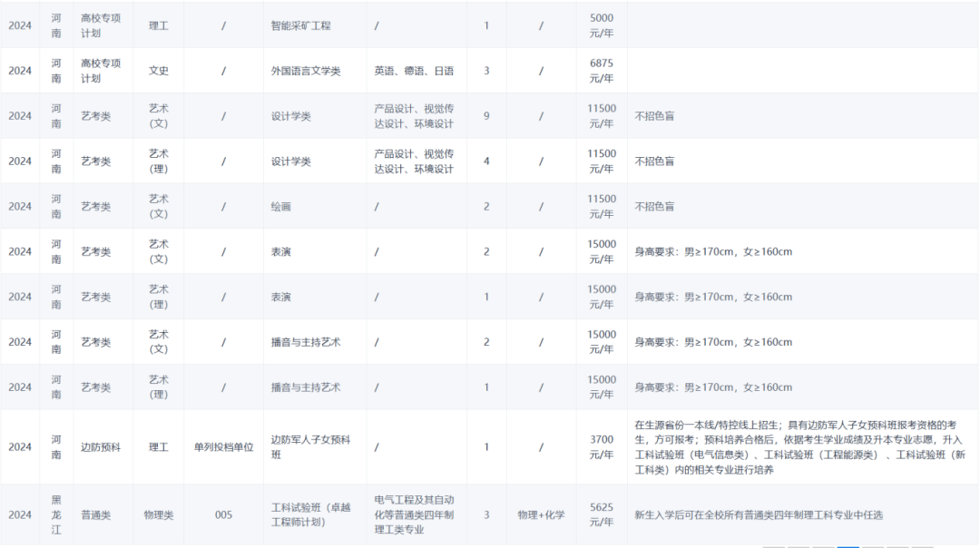Click 河南 in the 边防预科 row
Image resolution: width=980 pixels, height=548 pixels.
[x=56, y=447]
